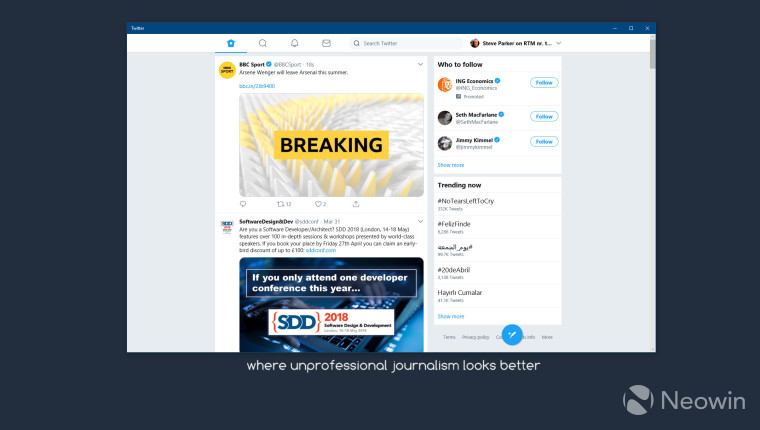Retweet the BBC Sport tweet
The height and width of the screenshot is (430, 760).
[284, 204]
